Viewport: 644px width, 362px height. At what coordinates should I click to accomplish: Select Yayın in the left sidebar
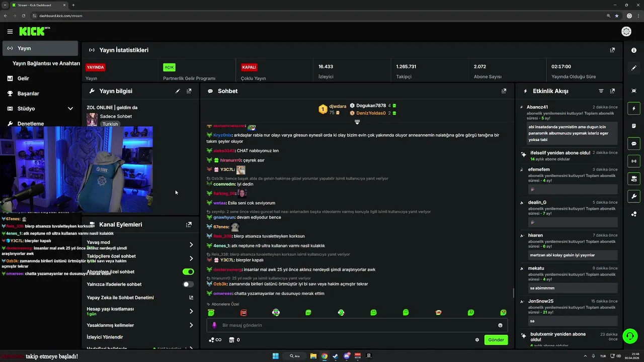point(40,48)
